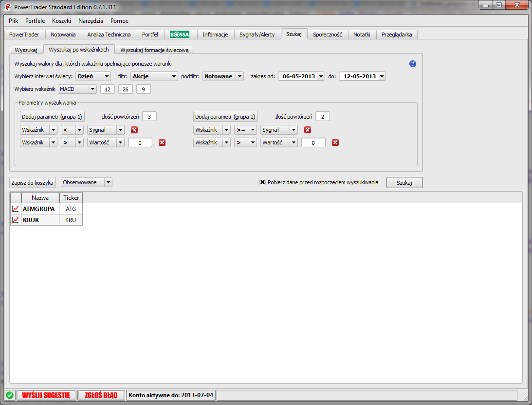Delete group 2 Sygnał condition red X
532x405 pixels.
308,130
